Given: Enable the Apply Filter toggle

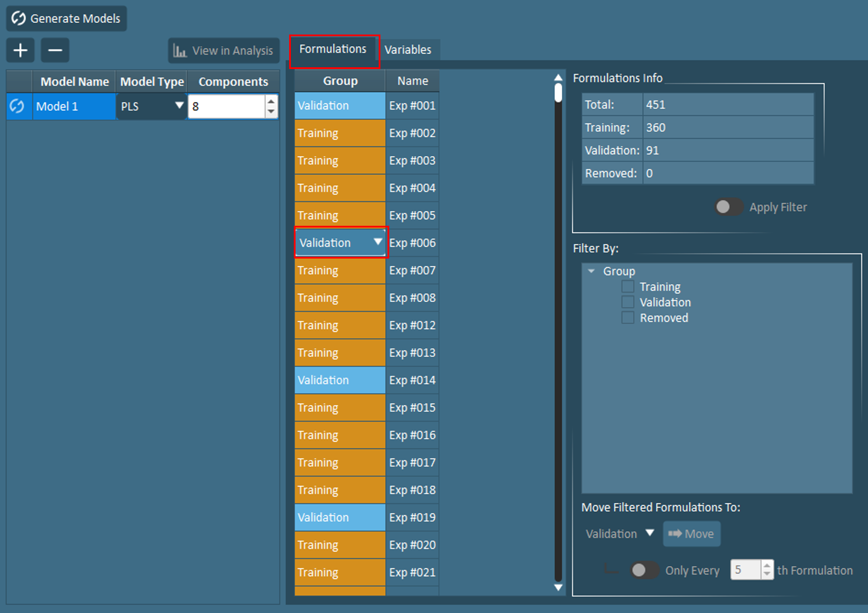Looking at the screenshot, I should pyautogui.click(x=728, y=207).
